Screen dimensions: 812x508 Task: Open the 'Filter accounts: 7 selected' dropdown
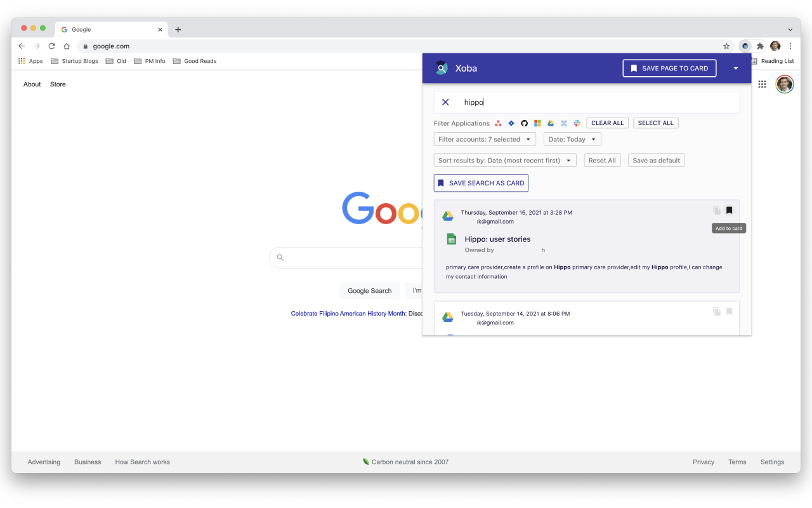(x=484, y=138)
